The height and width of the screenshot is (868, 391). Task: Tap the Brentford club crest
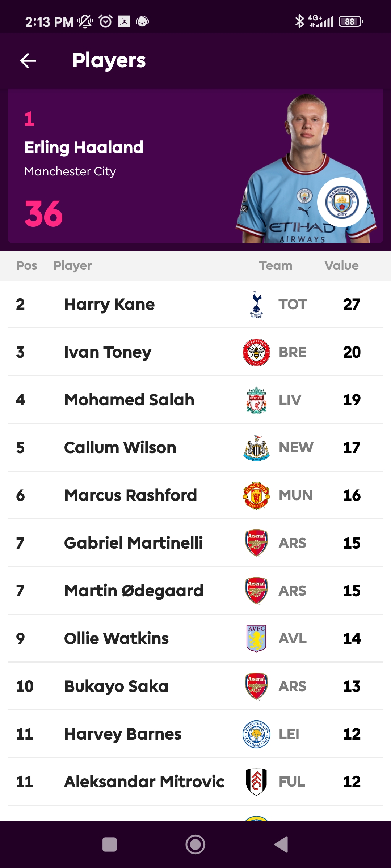[x=256, y=352]
